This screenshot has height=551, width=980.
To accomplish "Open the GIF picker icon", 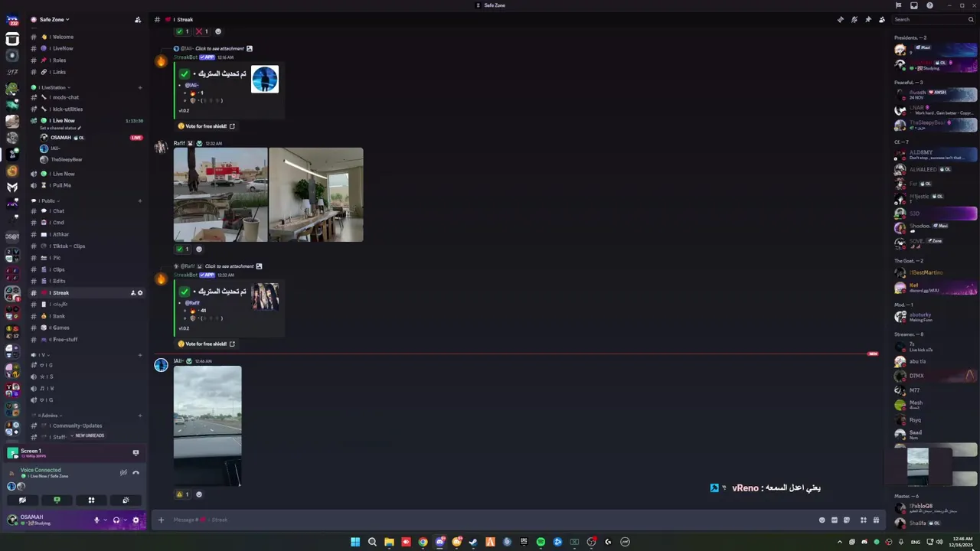I will (835, 520).
